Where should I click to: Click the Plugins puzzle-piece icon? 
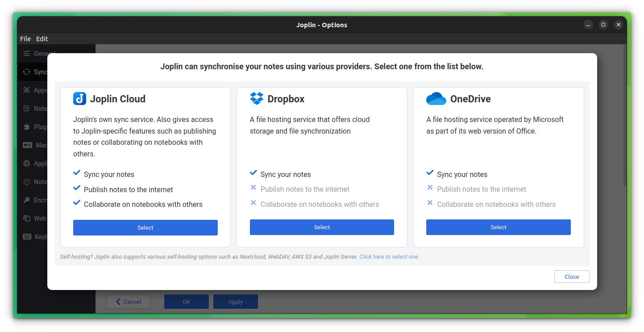coord(27,127)
